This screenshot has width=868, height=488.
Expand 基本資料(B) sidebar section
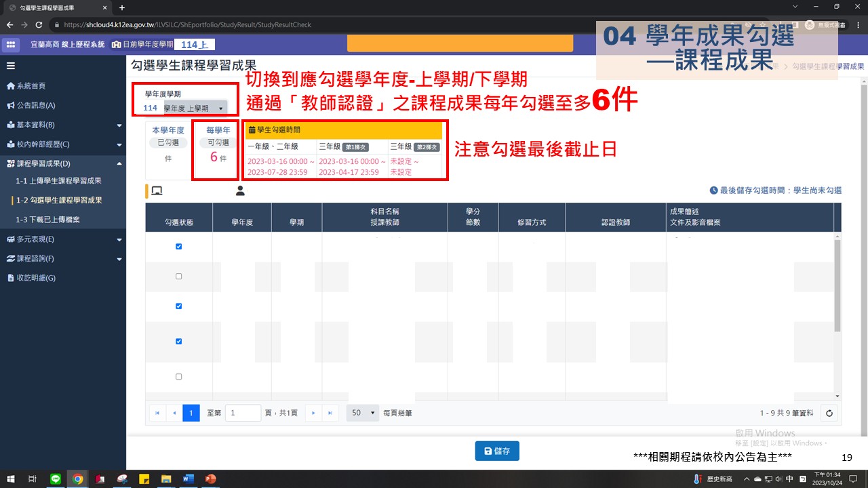tap(63, 125)
